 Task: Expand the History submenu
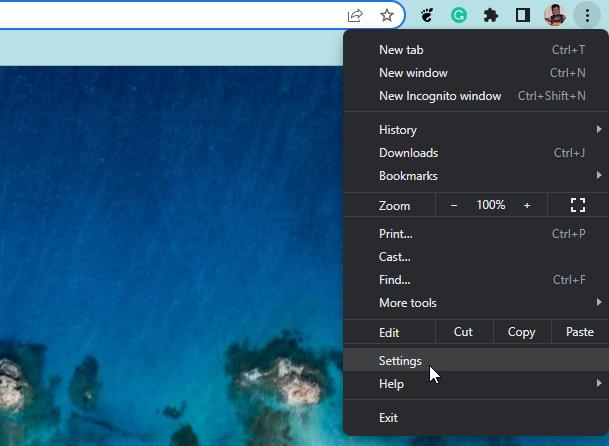(x=476, y=129)
